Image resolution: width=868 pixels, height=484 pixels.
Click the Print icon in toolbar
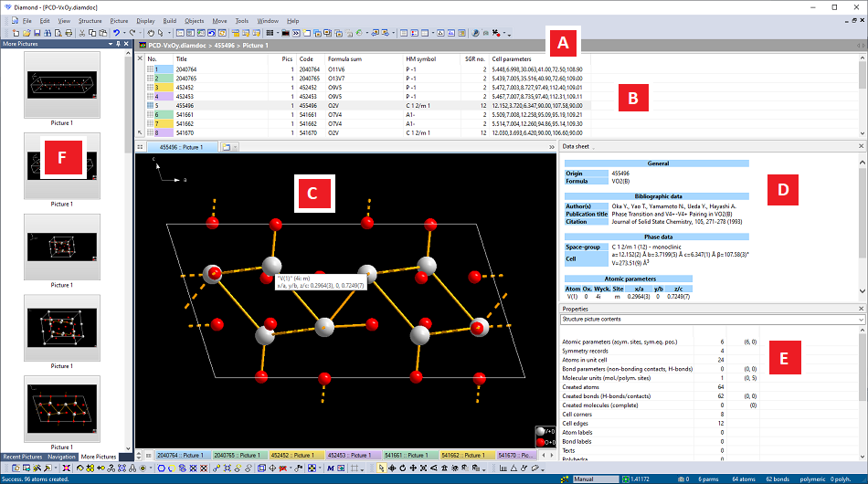point(69,33)
